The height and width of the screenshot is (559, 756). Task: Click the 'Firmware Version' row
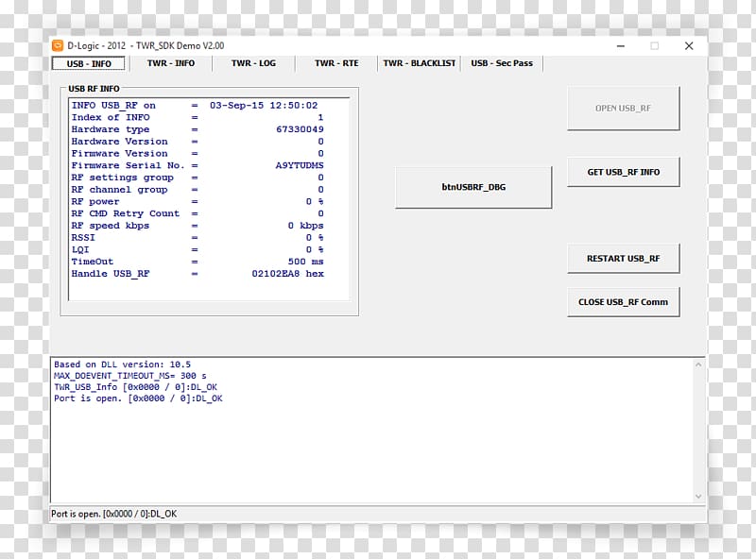[198, 153]
